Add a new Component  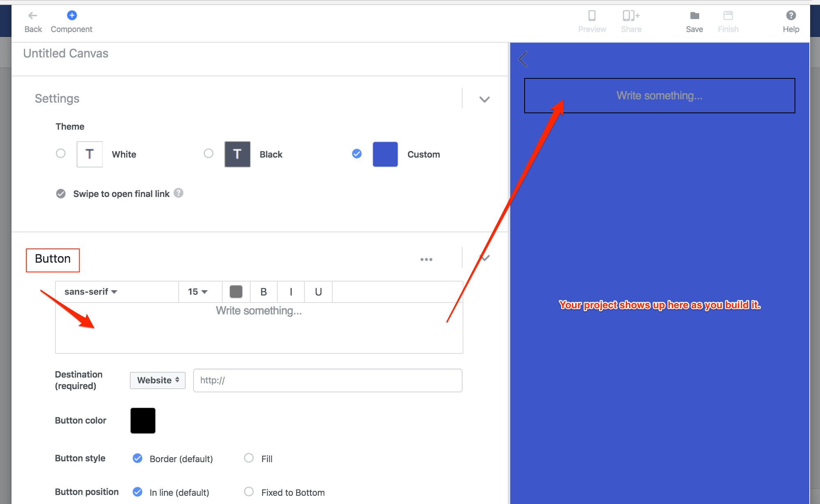click(71, 16)
